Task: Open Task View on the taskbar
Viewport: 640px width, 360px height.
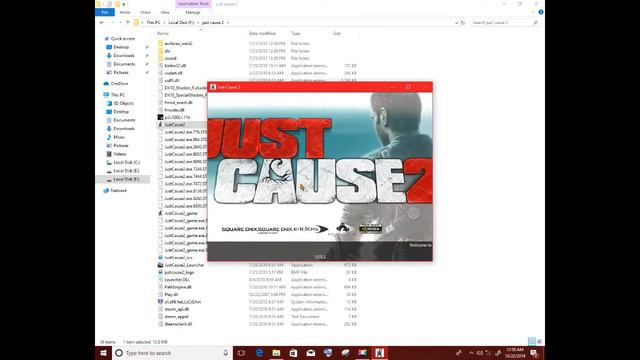Action: tap(241, 353)
